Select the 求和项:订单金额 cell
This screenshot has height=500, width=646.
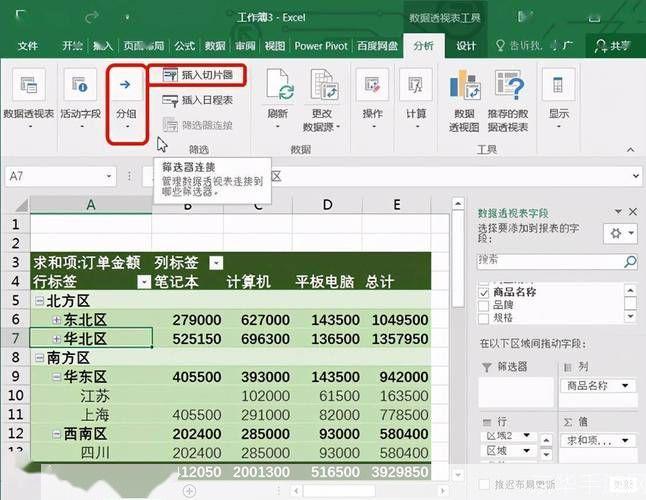click(91, 263)
